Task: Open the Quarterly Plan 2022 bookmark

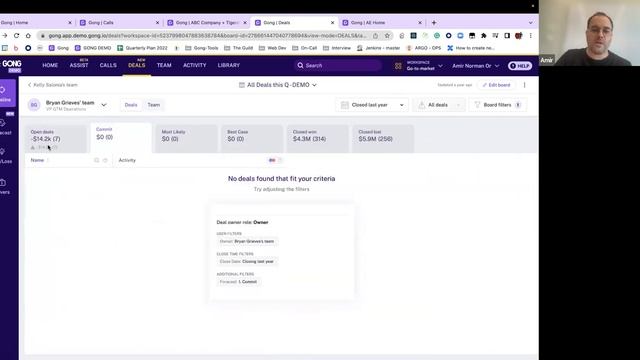Action: [x=142, y=48]
